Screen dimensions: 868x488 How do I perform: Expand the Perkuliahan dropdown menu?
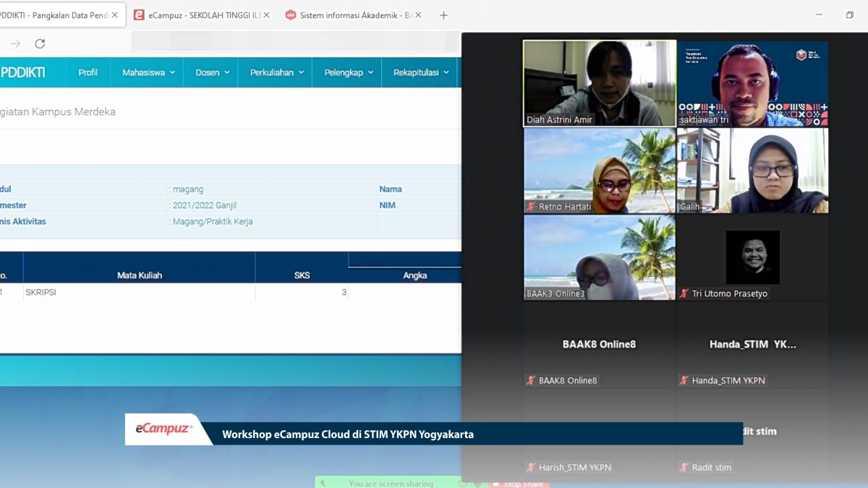click(276, 72)
